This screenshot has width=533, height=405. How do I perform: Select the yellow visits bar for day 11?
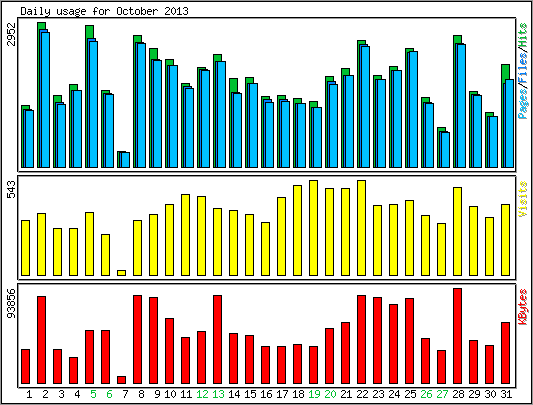click(x=185, y=235)
